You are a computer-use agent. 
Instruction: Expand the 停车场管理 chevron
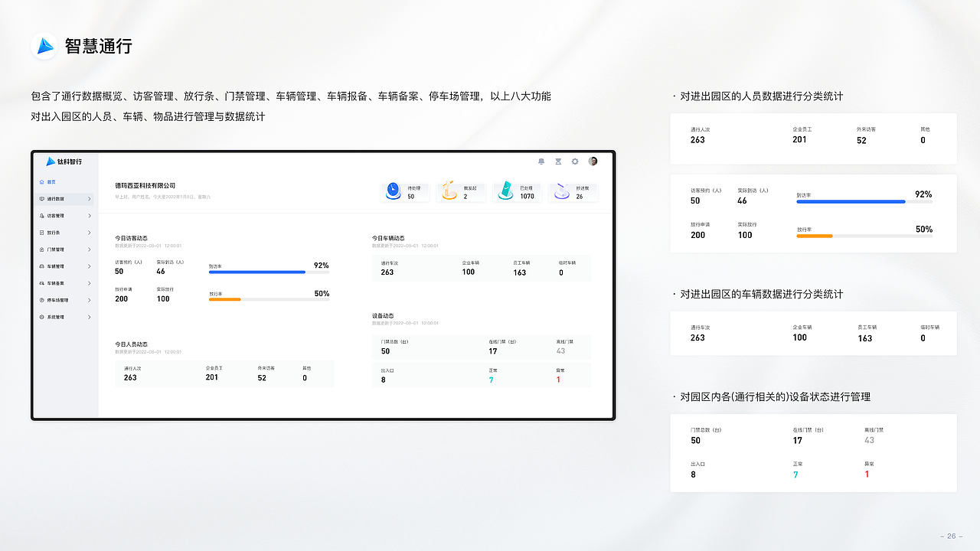(90, 300)
